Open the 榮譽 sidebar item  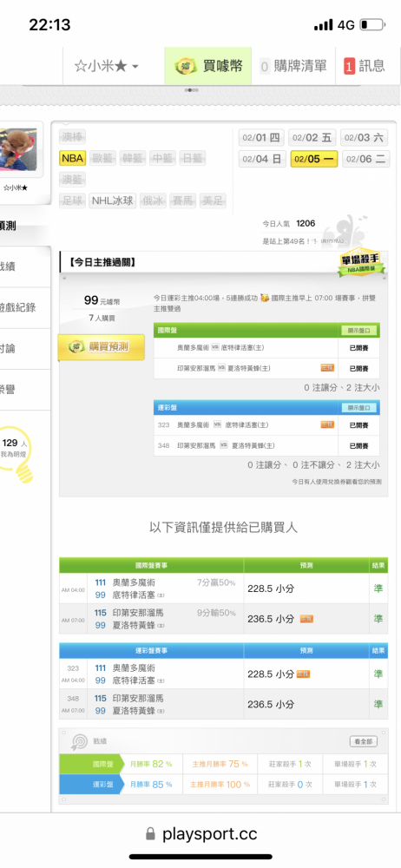click(x=25, y=390)
